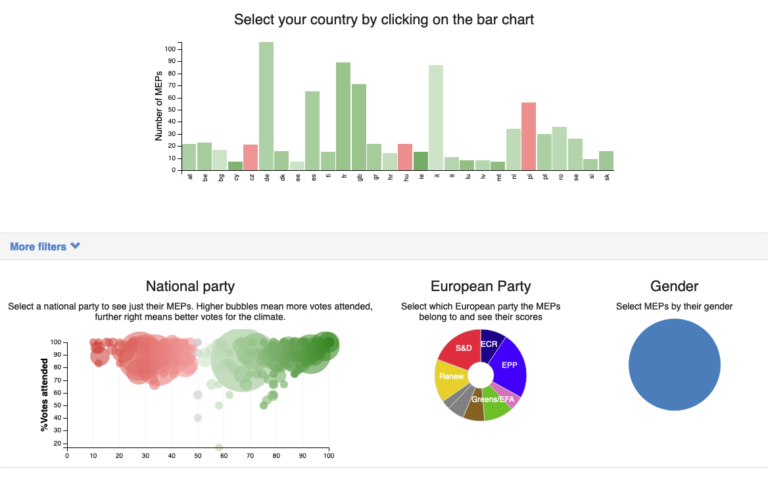768x479 pixels.
Task: Select the tall 'de' country bar
Action: click(x=266, y=106)
